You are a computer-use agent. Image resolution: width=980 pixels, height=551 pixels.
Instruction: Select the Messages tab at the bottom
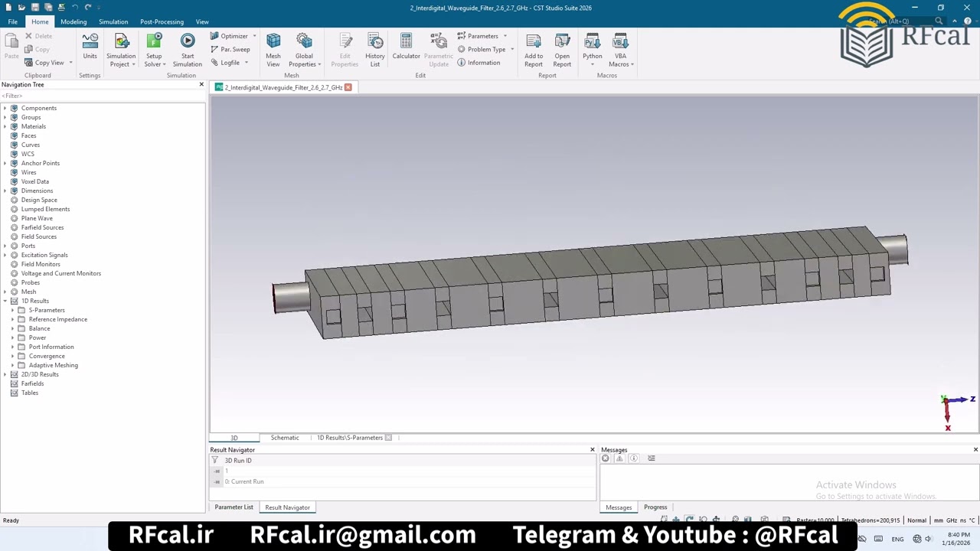[x=619, y=507]
